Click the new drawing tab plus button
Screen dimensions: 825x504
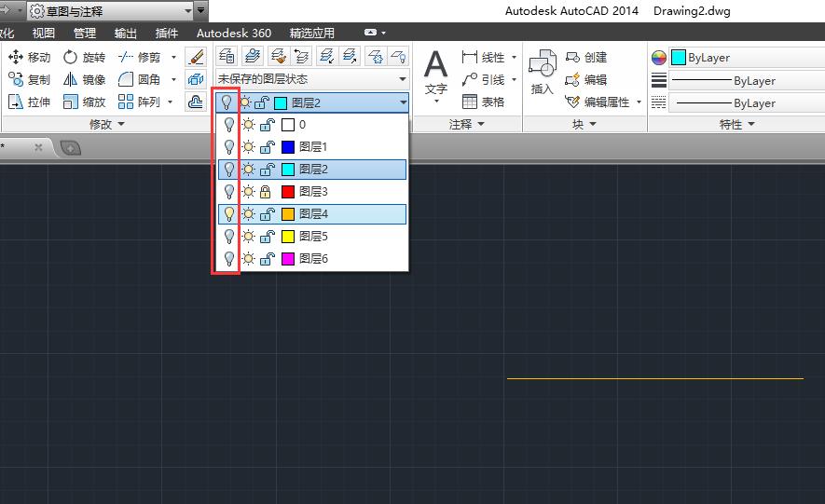click(x=71, y=148)
